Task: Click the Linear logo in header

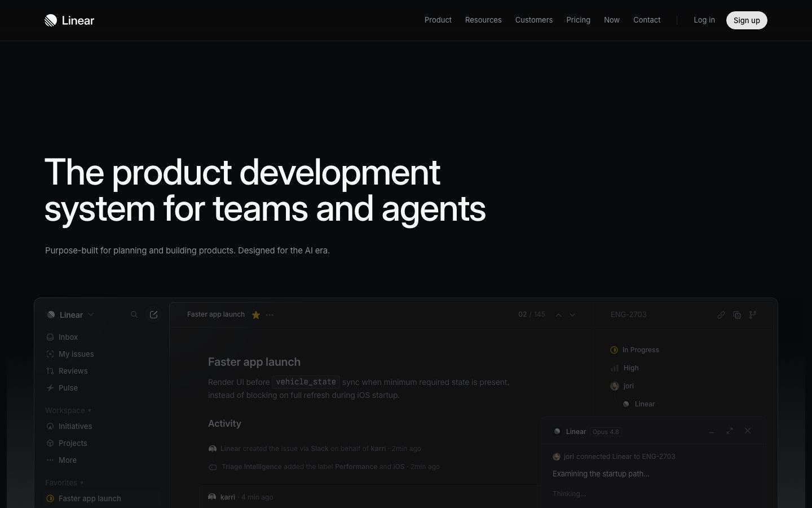Action: (69, 20)
